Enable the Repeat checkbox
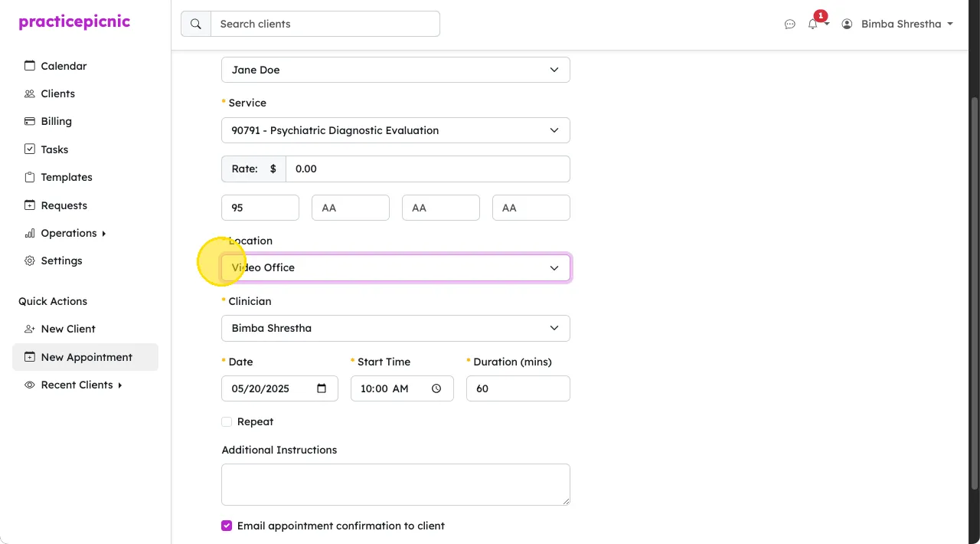Screen dimensions: 980x544 [x=227, y=422]
